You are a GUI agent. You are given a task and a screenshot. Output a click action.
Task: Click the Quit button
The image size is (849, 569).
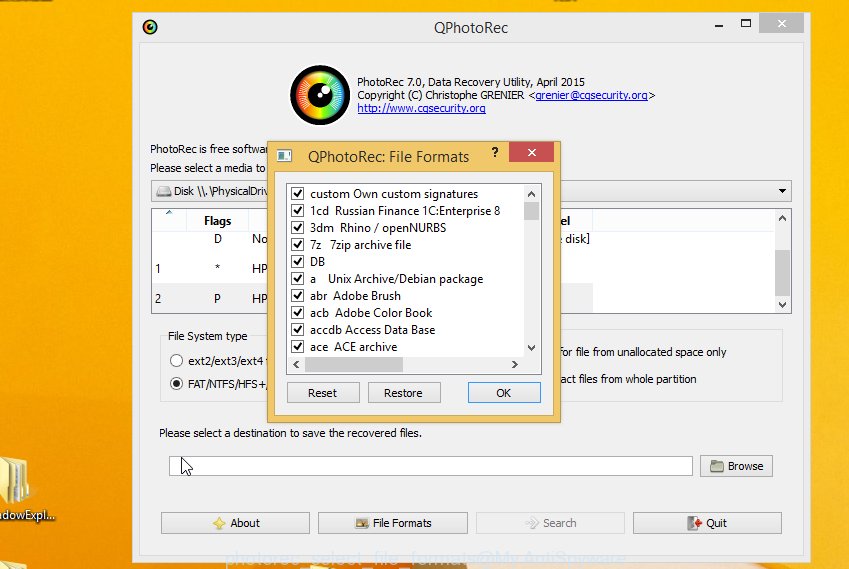707,523
